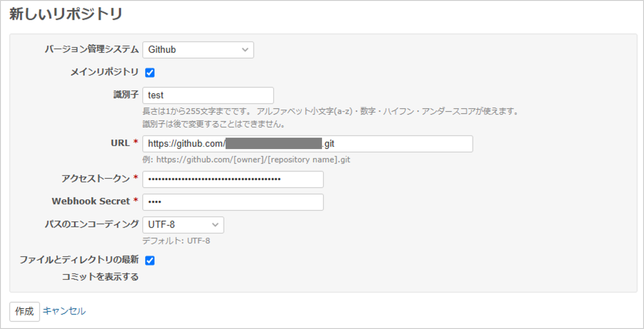The height and width of the screenshot is (329, 644).
Task: Click the キャンセル cancel link
Action: click(x=64, y=311)
